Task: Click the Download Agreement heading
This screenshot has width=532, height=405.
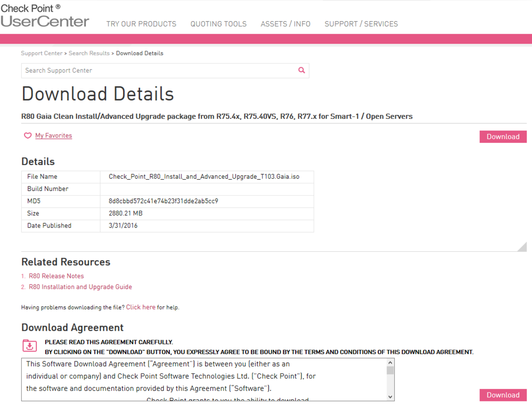Action: (72, 328)
